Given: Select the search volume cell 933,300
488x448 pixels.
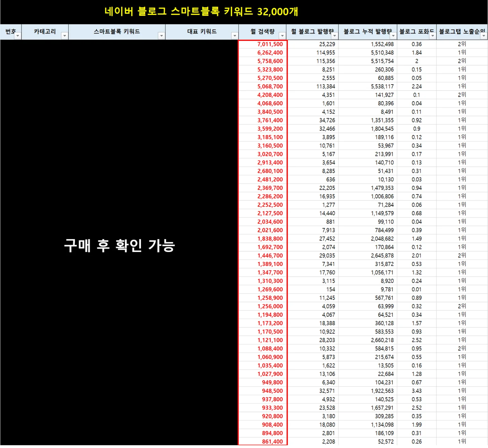Looking at the screenshot, I should pos(262,408).
